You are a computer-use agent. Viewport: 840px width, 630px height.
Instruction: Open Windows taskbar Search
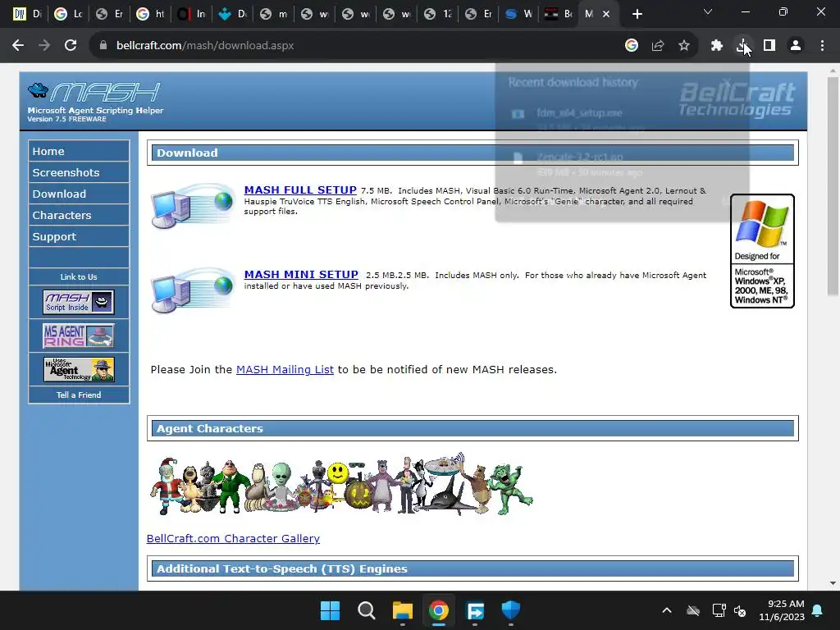pos(367,610)
